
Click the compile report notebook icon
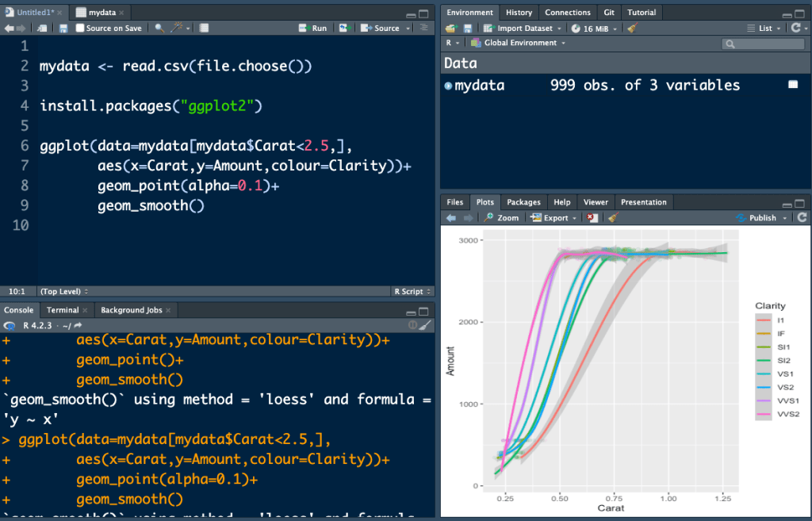pos(204,28)
